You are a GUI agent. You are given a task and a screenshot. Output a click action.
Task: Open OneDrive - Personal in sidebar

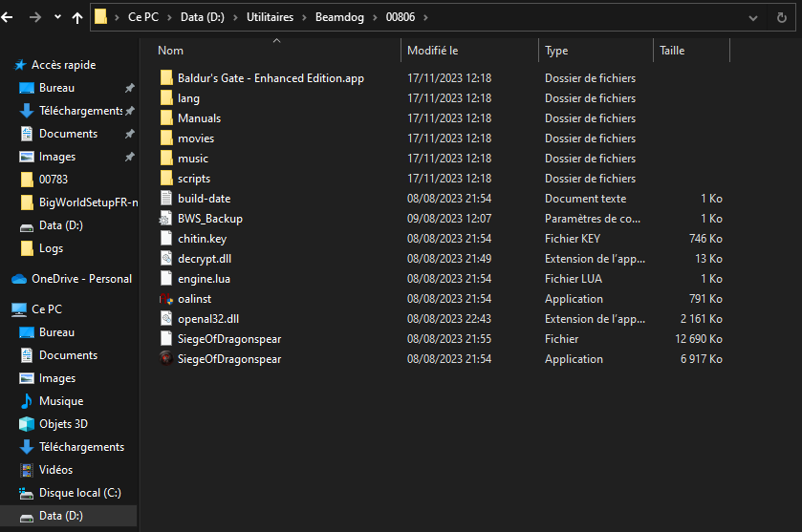click(82, 279)
